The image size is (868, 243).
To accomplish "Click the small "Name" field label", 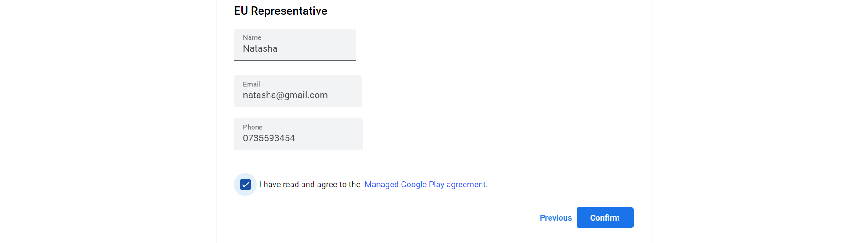I will pos(252,38).
